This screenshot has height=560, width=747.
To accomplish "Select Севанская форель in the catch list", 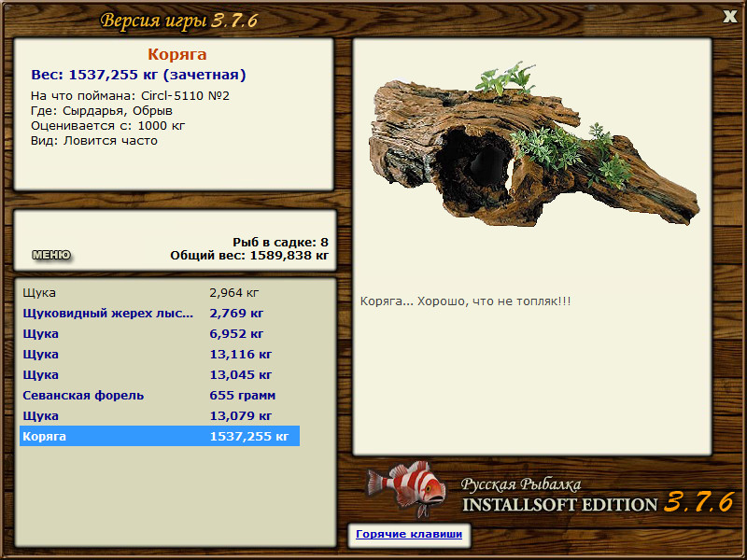I will [159, 396].
